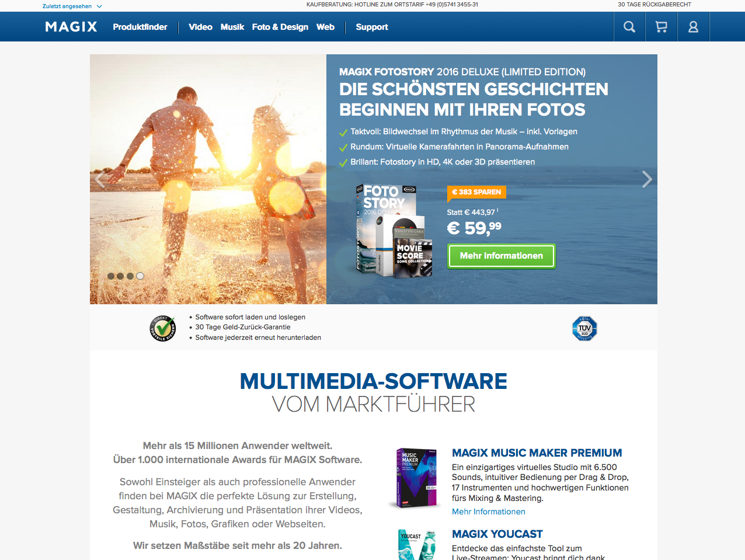
Task: Open the MAGIX Music Maker Premium heading
Action: tap(537, 453)
